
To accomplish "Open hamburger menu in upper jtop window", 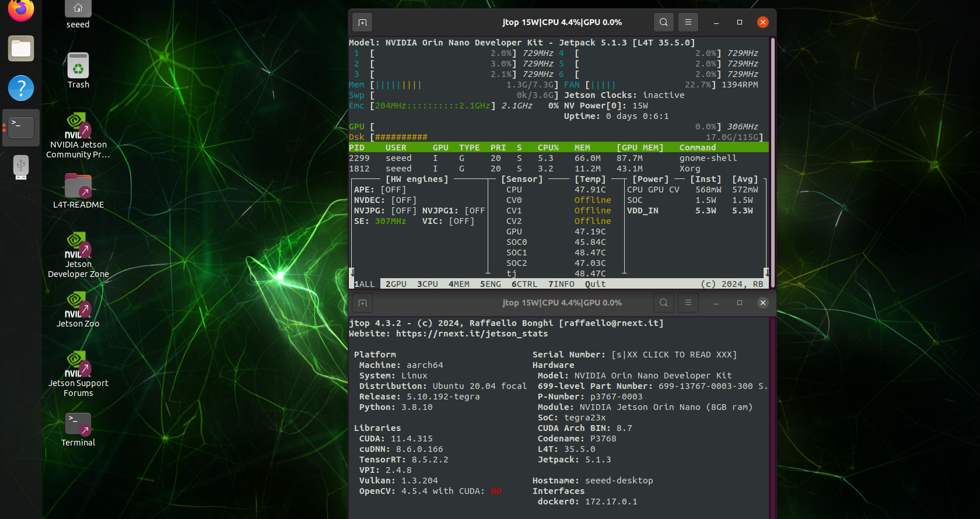I will click(x=688, y=22).
